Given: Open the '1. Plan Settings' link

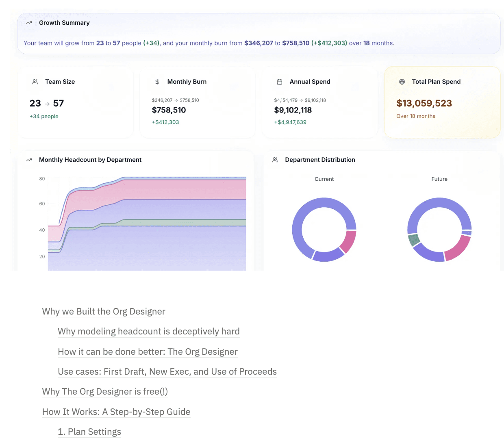Looking at the screenshot, I should (89, 432).
